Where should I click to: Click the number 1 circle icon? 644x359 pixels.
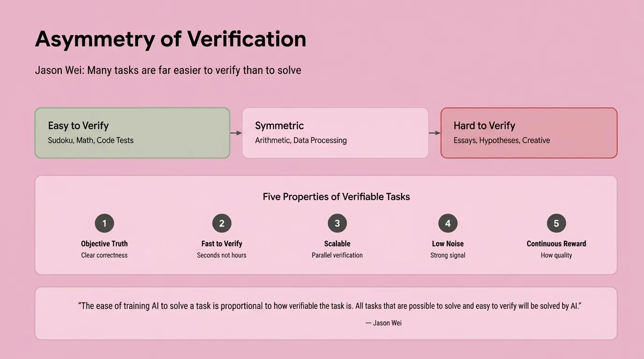(104, 223)
